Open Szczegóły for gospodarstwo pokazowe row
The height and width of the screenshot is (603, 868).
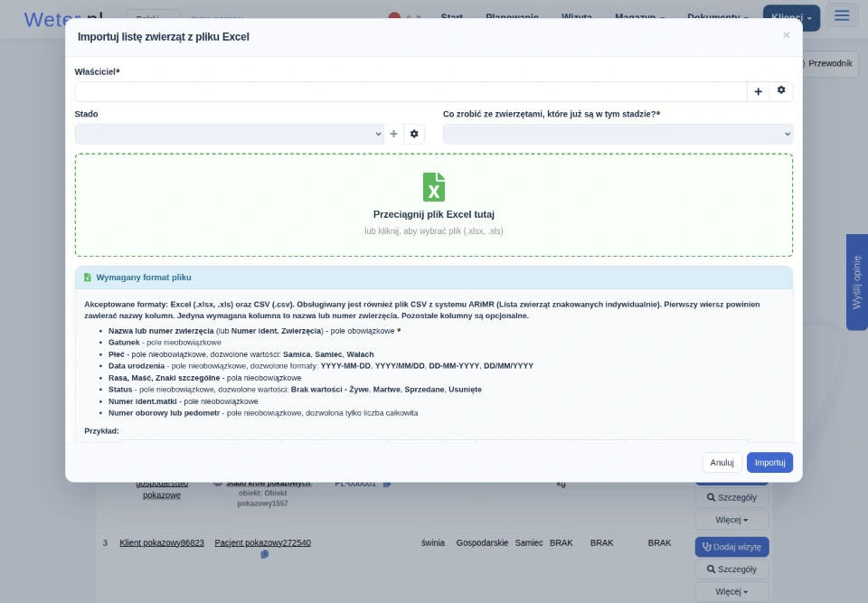click(731, 497)
